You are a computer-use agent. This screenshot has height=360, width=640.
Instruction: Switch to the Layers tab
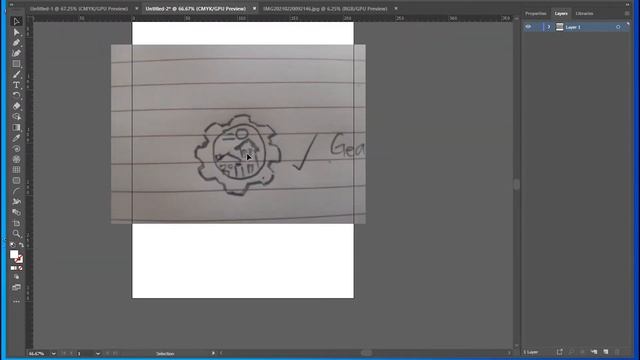coord(561,13)
